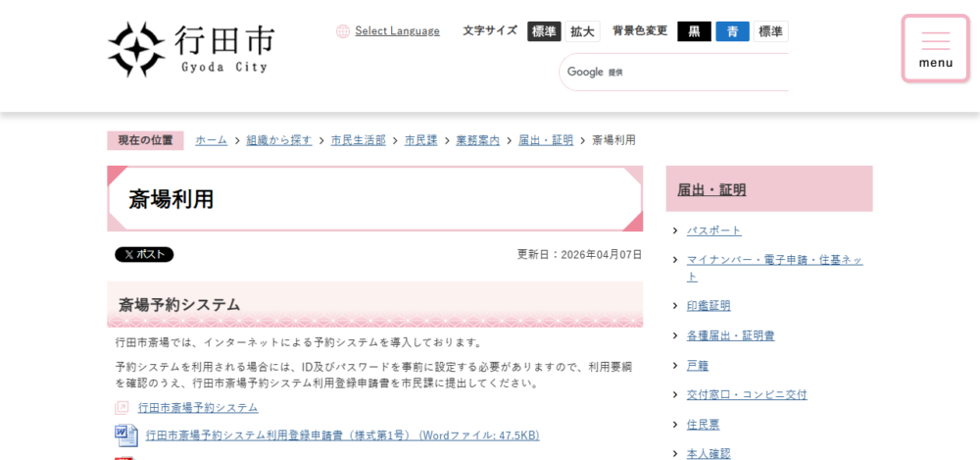The width and height of the screenshot is (980, 460).
Task: Select 印鑑証明 in the sidebar
Action: (x=709, y=306)
